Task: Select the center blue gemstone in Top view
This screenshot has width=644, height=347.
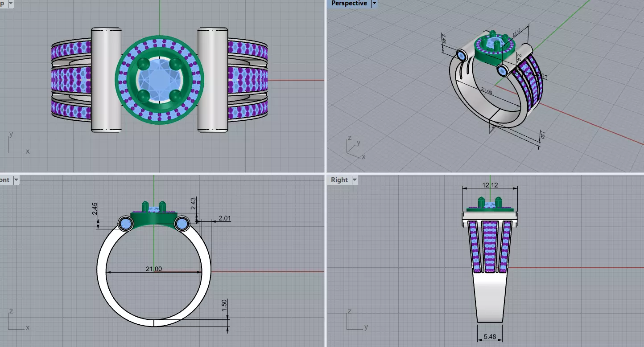Action: coord(159,80)
